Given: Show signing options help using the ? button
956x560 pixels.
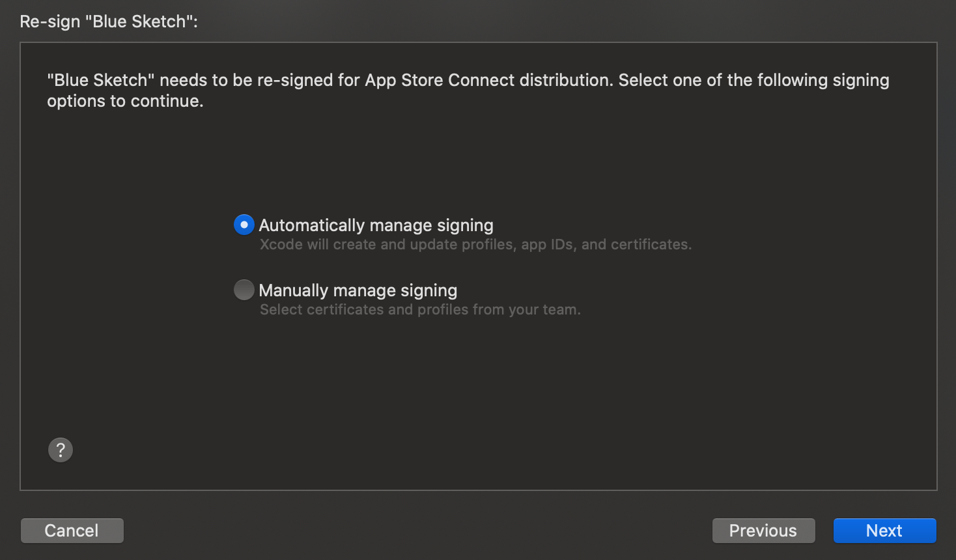Looking at the screenshot, I should 61,450.
